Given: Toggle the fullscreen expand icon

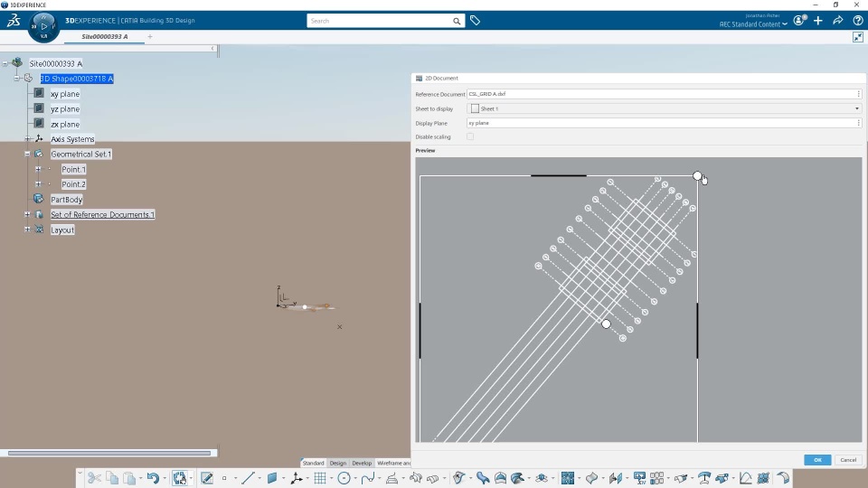Looking at the screenshot, I should tap(857, 37).
